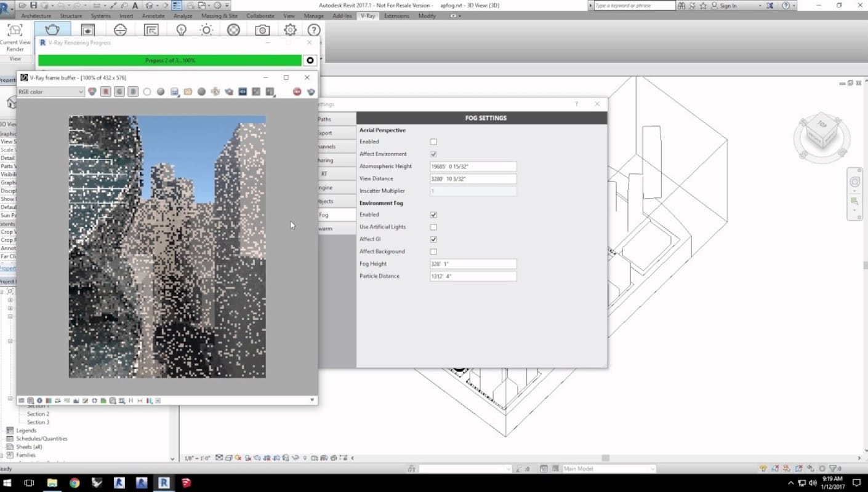Screen dimensions: 868x492
Task: Click Sign In link in title bar
Action: coord(728,6)
